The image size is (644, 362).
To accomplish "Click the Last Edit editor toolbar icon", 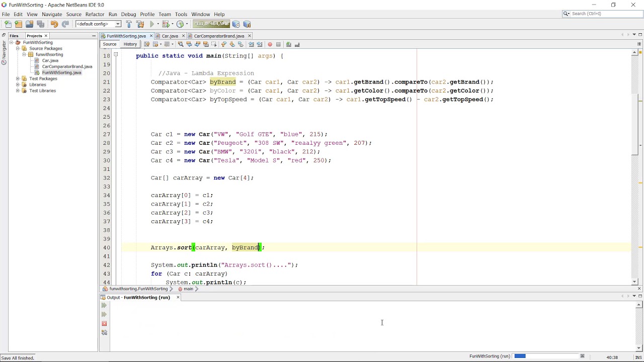I will click(x=147, y=44).
